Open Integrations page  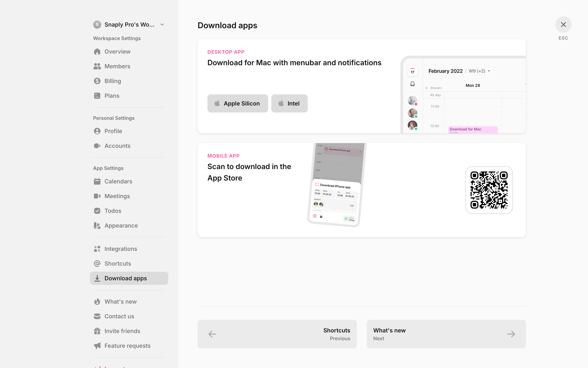(x=129, y=249)
